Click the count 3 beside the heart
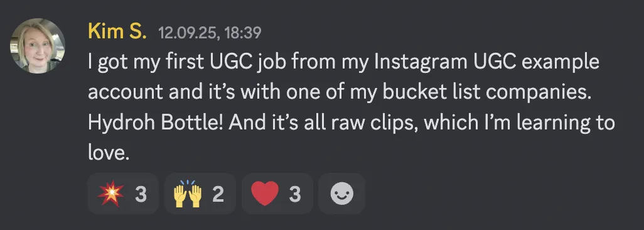The image size is (644, 230). tap(295, 194)
